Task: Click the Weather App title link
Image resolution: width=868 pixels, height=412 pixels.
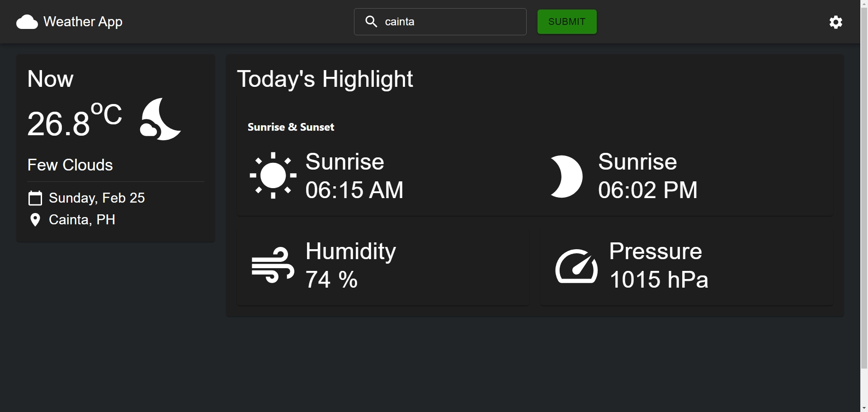Action: (83, 22)
